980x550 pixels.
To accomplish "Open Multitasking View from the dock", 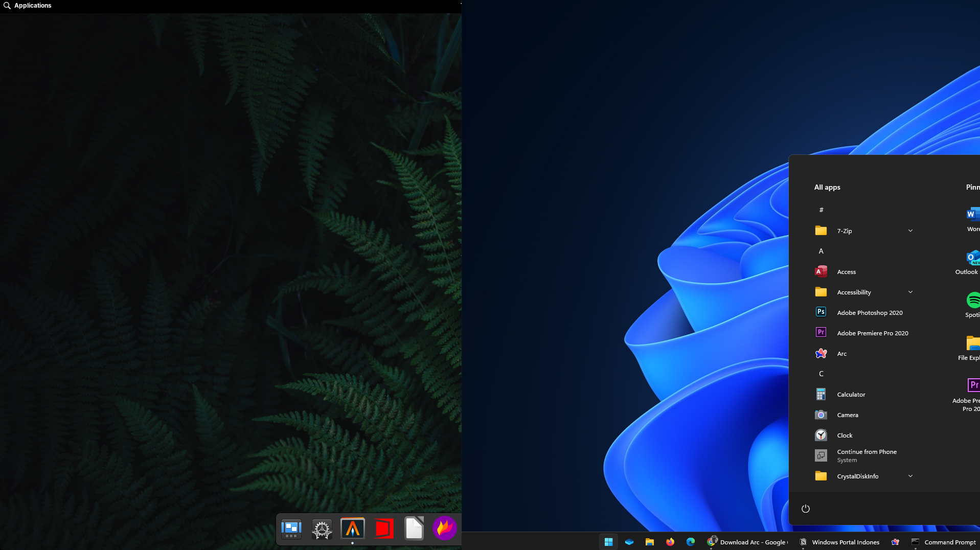I will [291, 529].
